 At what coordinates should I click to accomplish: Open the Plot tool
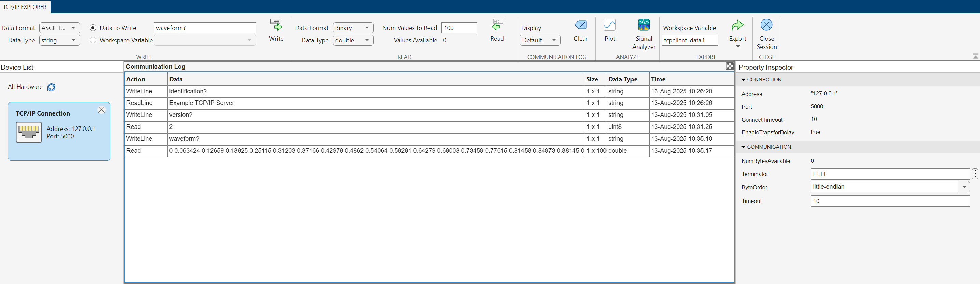pyautogui.click(x=610, y=26)
